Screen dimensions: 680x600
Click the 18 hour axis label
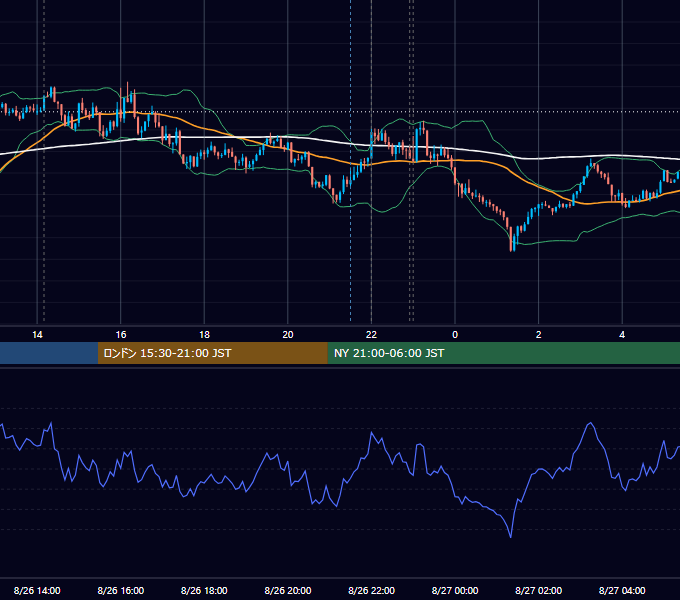[x=204, y=335]
